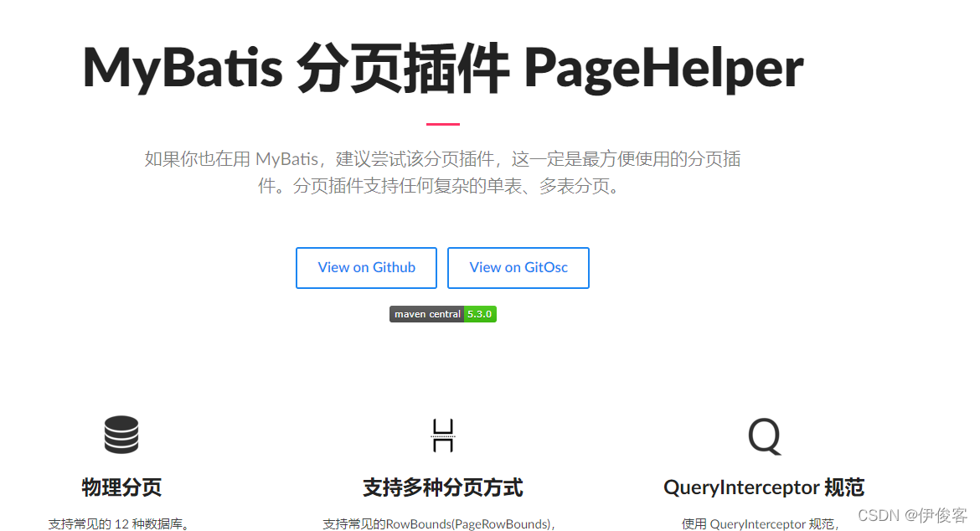Viewport: 980px width, 531px height.
Task: Select the 支持多种分页方式 heading
Action: (442, 487)
